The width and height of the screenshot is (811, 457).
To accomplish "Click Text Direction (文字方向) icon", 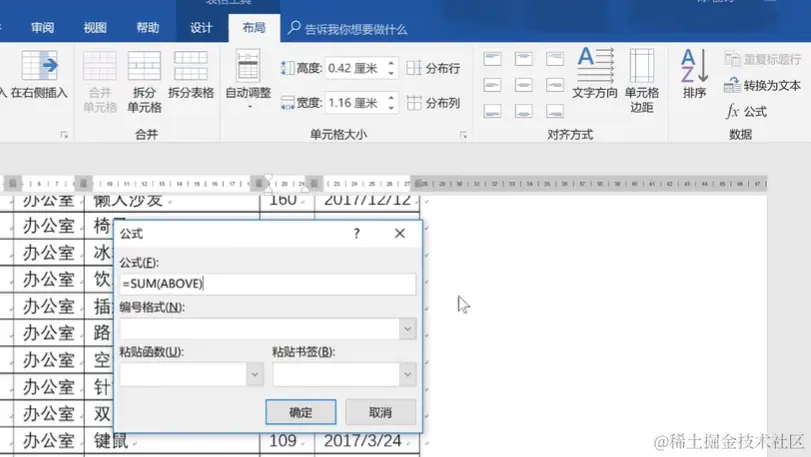I will tap(595, 65).
